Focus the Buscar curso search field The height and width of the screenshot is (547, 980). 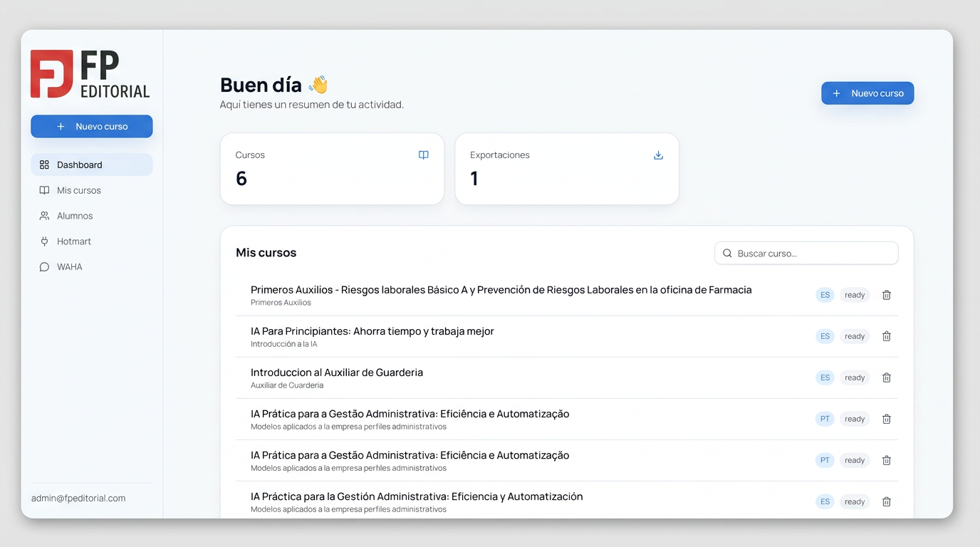[x=806, y=254]
